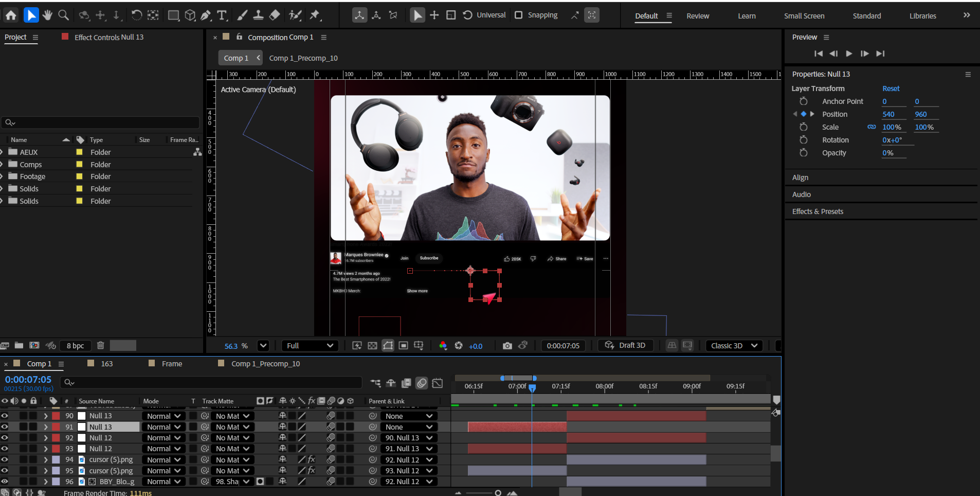Screen dimensions: 980x496
Task: Take a snapshot with camera icon
Action: coord(507,346)
